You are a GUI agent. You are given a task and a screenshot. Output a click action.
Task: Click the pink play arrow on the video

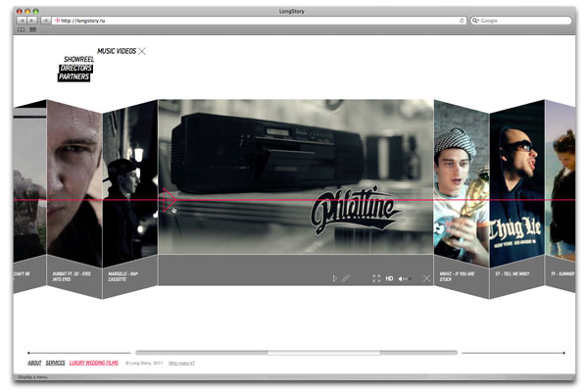coord(169,200)
